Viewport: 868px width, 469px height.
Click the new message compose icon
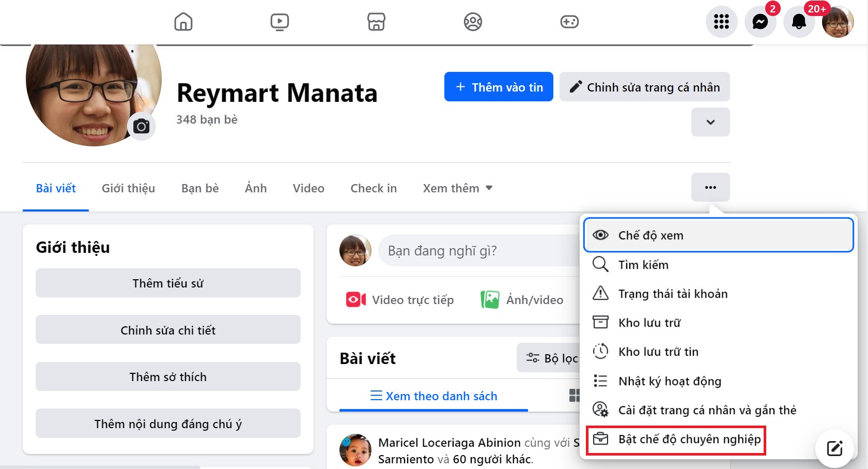834,448
